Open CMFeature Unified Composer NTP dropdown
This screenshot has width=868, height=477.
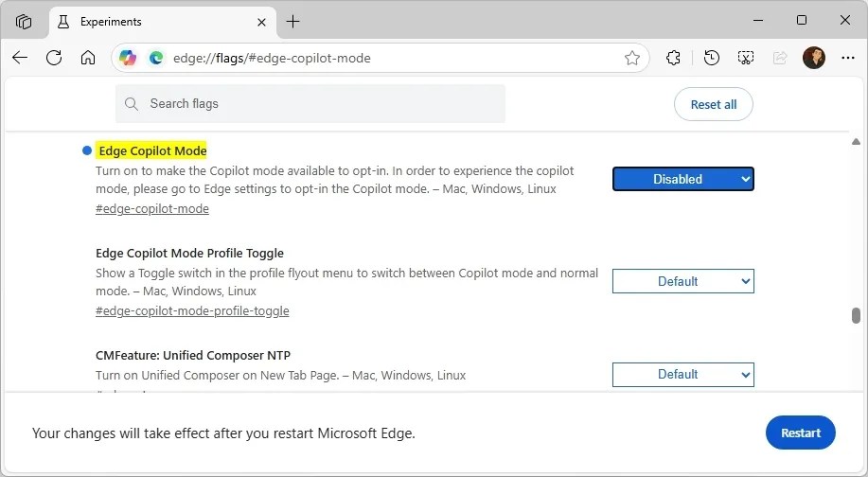point(682,374)
